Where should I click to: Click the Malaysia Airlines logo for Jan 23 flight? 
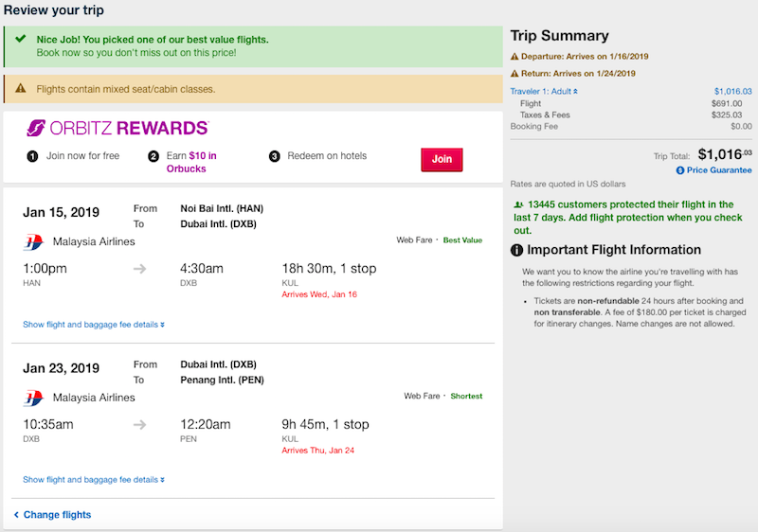pos(33,398)
